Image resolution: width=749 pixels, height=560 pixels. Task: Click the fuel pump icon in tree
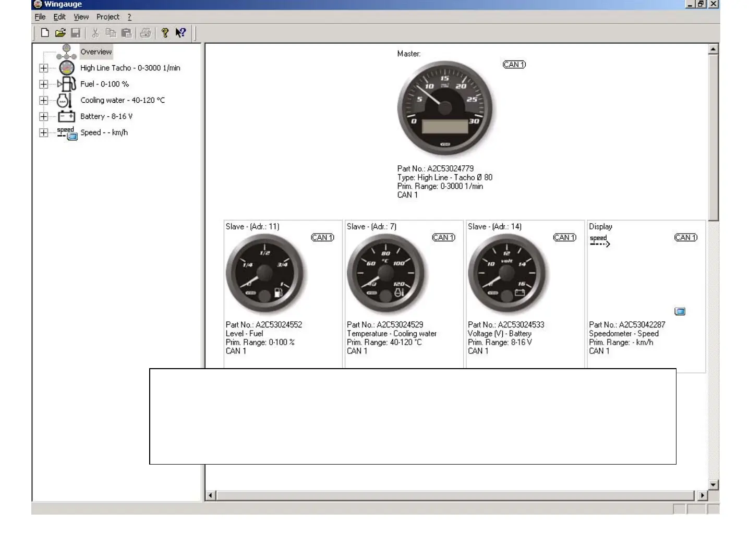(67, 84)
